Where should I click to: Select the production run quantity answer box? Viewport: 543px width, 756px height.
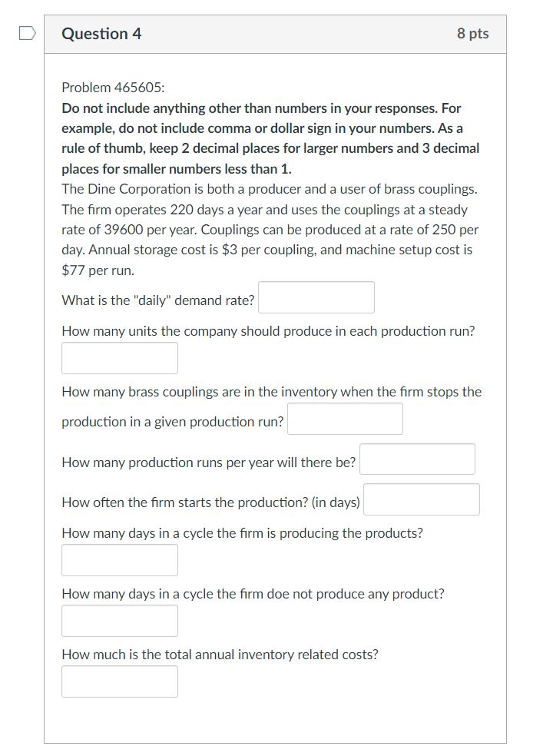tap(119, 356)
